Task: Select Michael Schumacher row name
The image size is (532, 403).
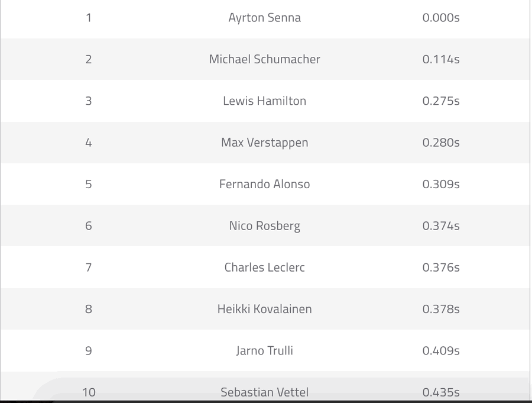Action: pos(264,59)
